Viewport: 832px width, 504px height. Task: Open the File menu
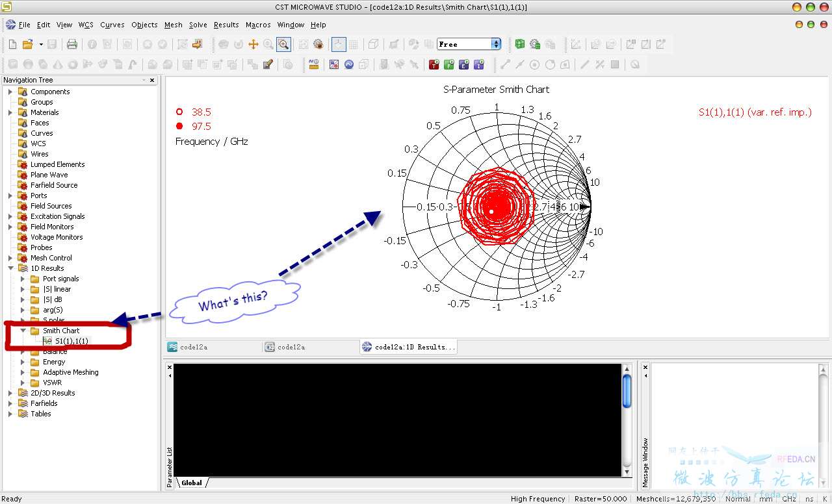[25, 25]
